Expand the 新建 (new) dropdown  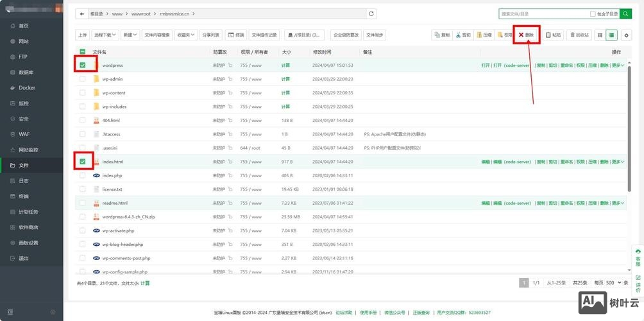pyautogui.click(x=130, y=35)
